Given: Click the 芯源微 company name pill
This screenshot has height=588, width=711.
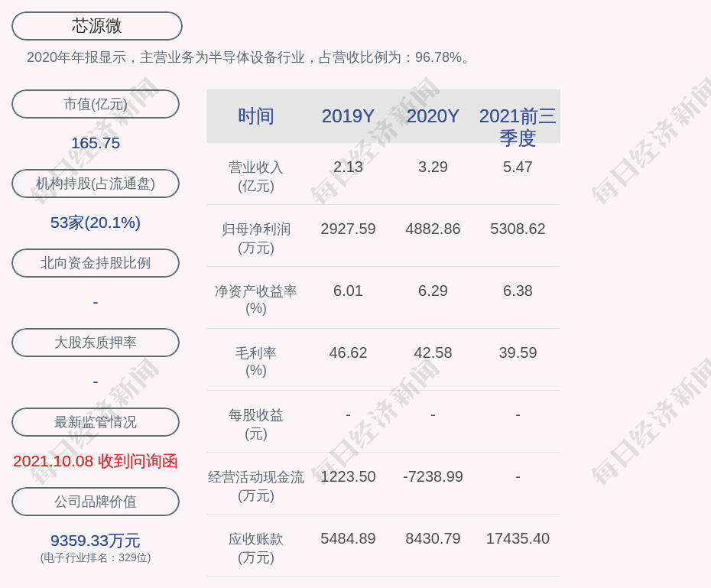Looking at the screenshot, I should pyautogui.click(x=97, y=26).
